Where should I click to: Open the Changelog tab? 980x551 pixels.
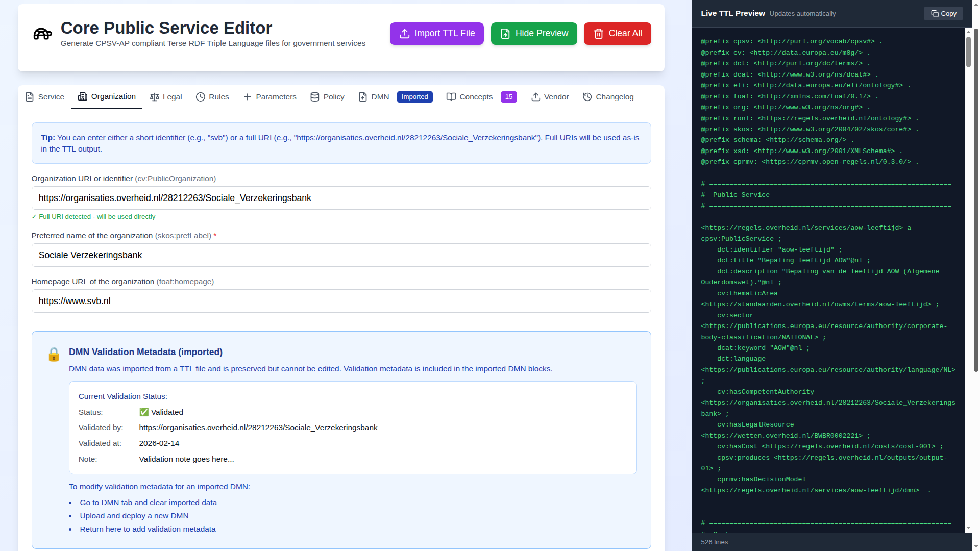pos(608,97)
